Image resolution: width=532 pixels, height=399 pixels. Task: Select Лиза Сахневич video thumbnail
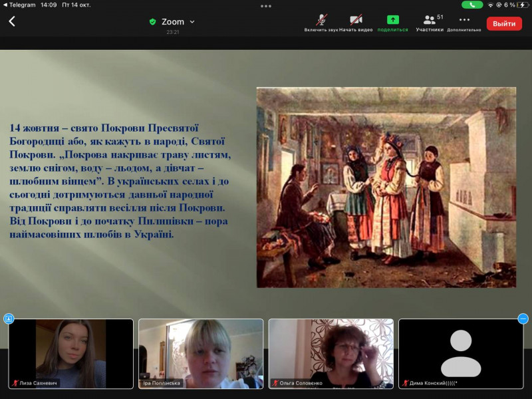pos(71,354)
